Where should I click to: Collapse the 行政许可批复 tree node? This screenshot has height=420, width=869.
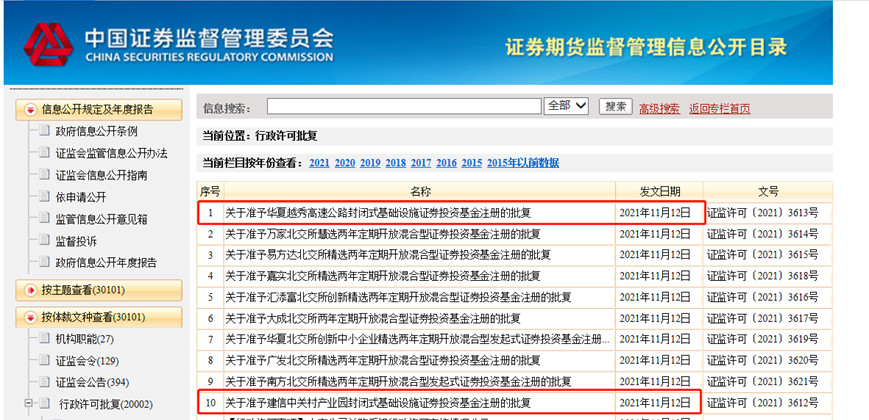(x=29, y=405)
